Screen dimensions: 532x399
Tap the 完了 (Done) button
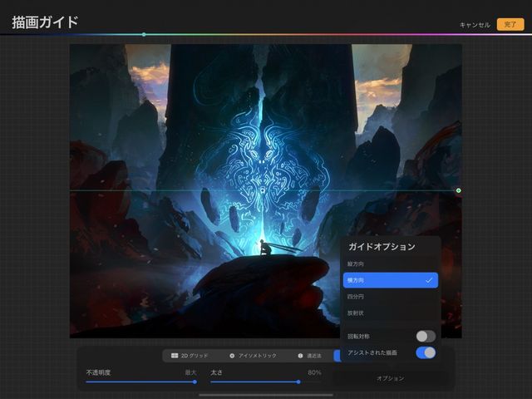(510, 24)
